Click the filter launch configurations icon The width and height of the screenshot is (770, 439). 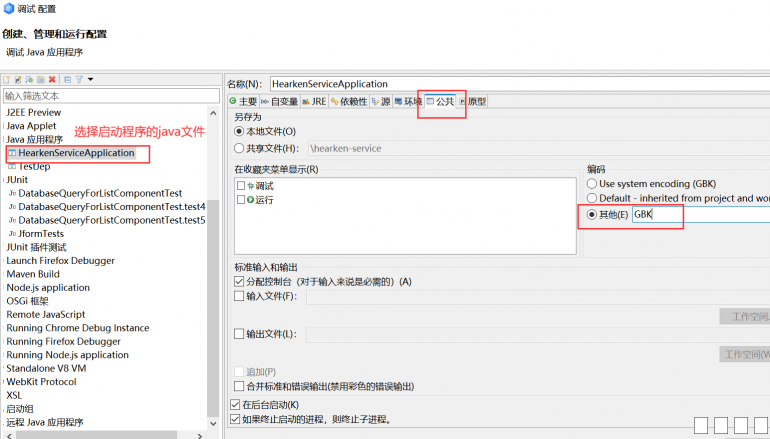click(78, 79)
